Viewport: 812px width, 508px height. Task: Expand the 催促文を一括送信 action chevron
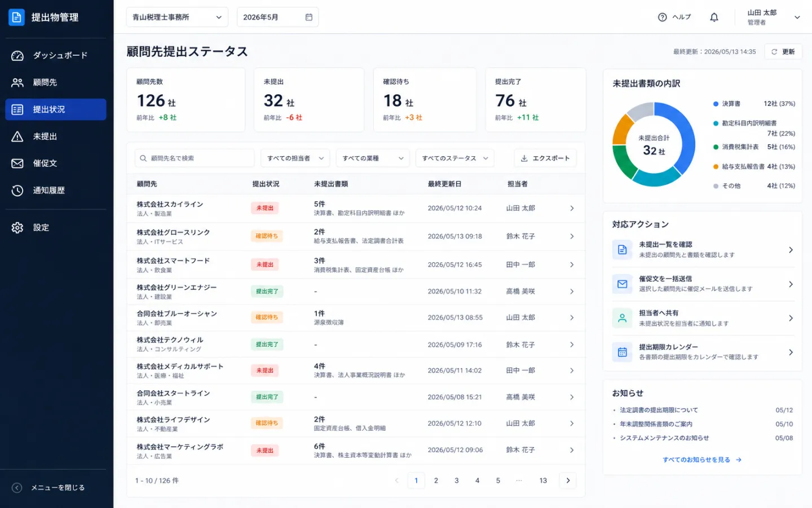tap(791, 284)
